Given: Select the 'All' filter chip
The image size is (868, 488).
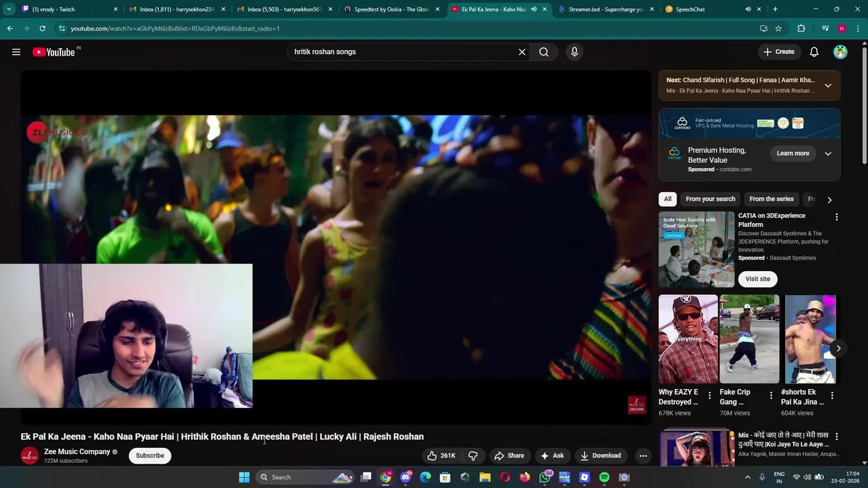Looking at the screenshot, I should pyautogui.click(x=667, y=199).
